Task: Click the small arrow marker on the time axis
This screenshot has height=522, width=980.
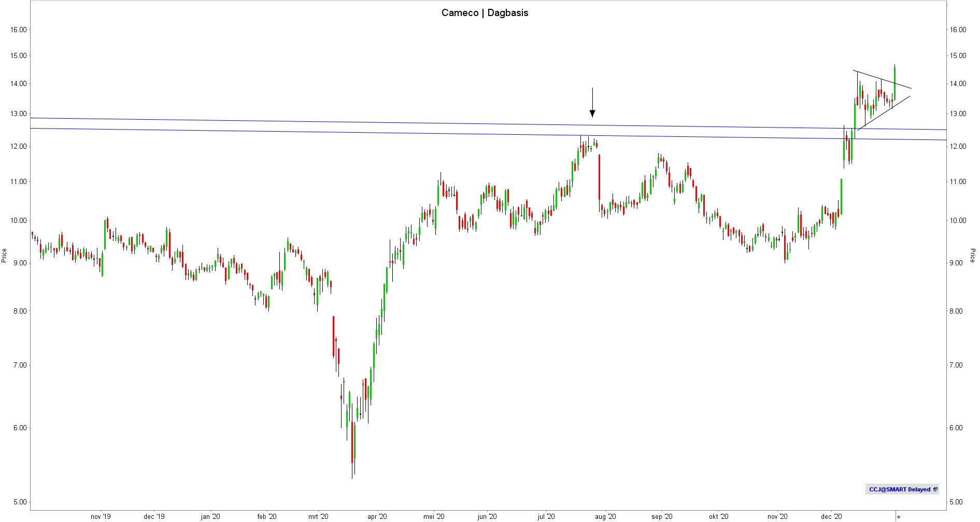Action: point(899,517)
